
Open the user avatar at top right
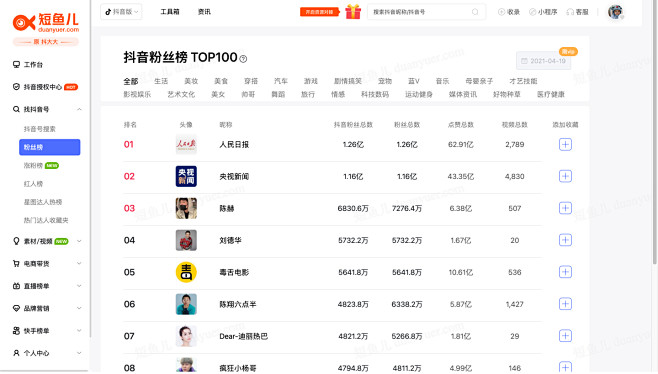(616, 12)
